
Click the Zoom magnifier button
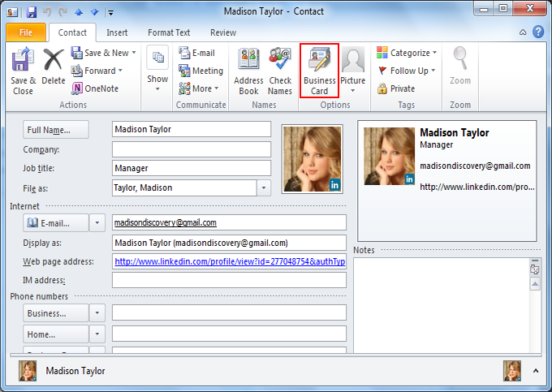point(460,66)
